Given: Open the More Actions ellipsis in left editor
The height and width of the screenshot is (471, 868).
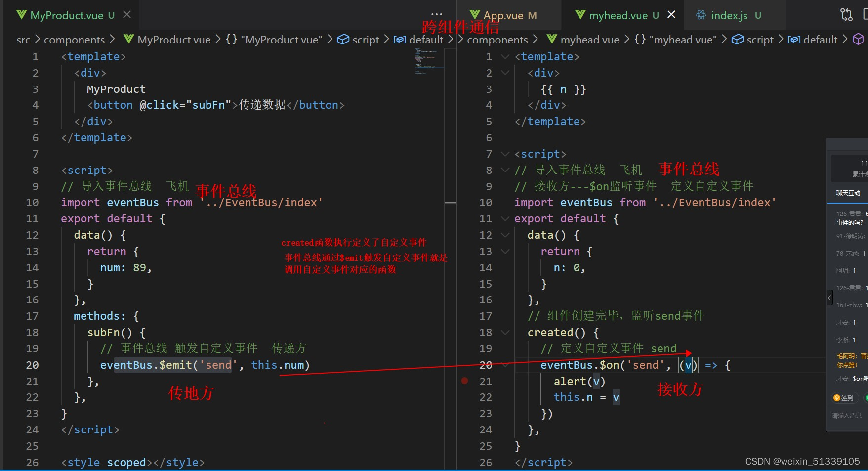Looking at the screenshot, I should [437, 14].
